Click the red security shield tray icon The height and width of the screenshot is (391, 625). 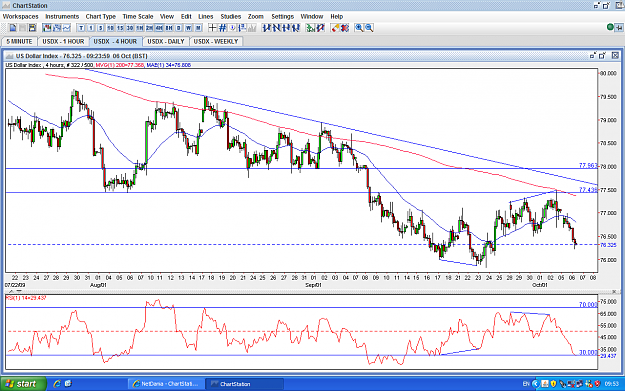(597, 384)
